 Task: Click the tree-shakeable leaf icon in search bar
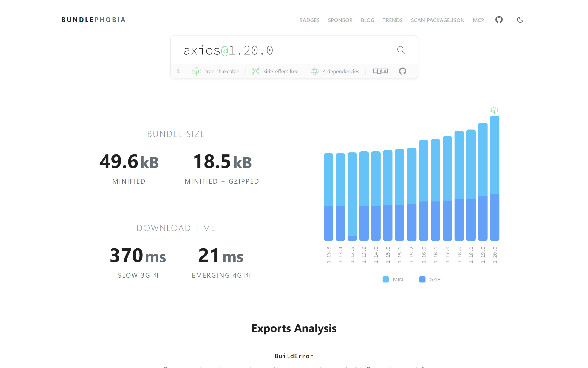tap(196, 71)
